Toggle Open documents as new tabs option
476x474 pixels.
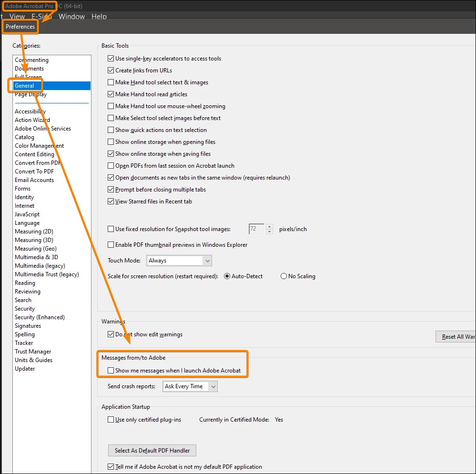click(x=111, y=178)
